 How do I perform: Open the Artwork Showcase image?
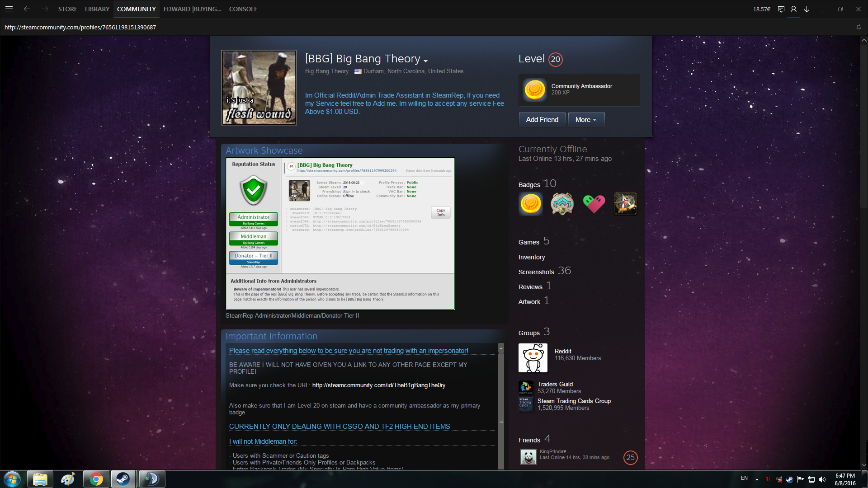(x=340, y=234)
